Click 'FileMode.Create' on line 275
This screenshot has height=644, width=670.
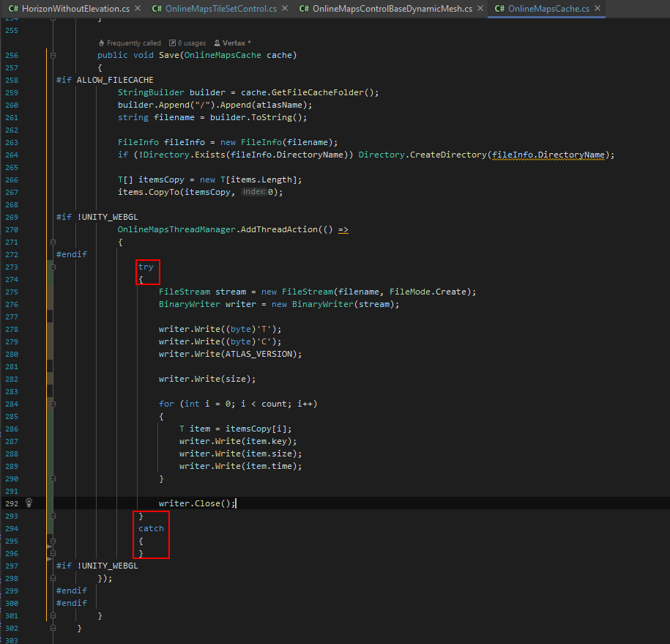pyautogui.click(x=428, y=292)
